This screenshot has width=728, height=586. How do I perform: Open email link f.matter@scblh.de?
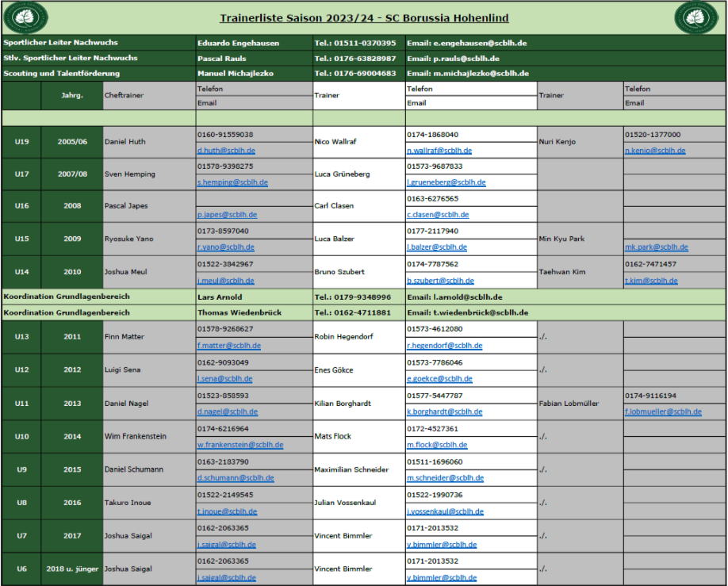229,346
